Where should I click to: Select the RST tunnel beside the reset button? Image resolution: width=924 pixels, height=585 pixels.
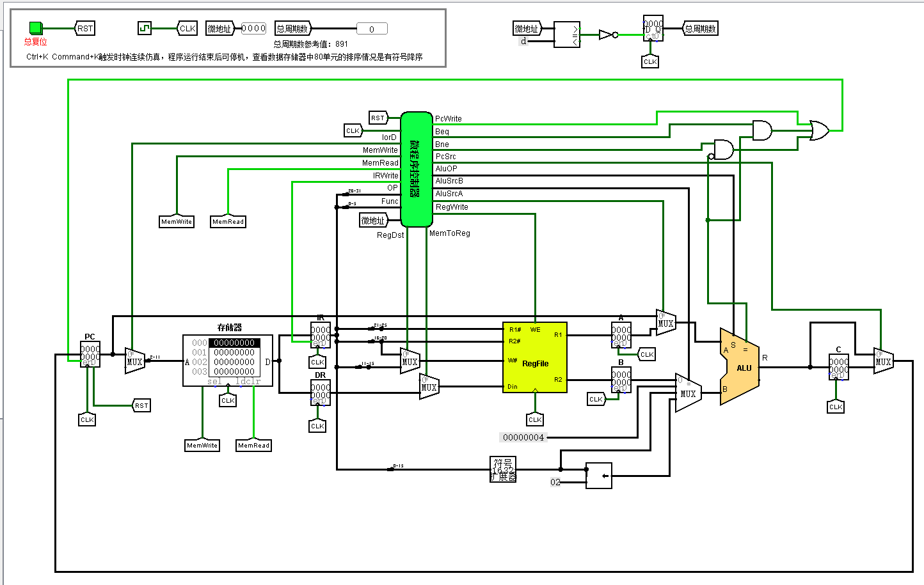click(84, 28)
